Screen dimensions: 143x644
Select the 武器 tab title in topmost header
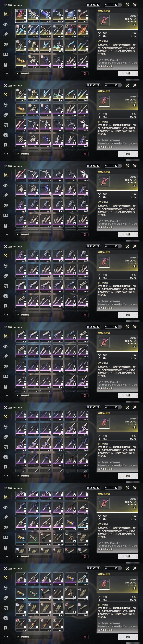pyautogui.click(x=10, y=5)
